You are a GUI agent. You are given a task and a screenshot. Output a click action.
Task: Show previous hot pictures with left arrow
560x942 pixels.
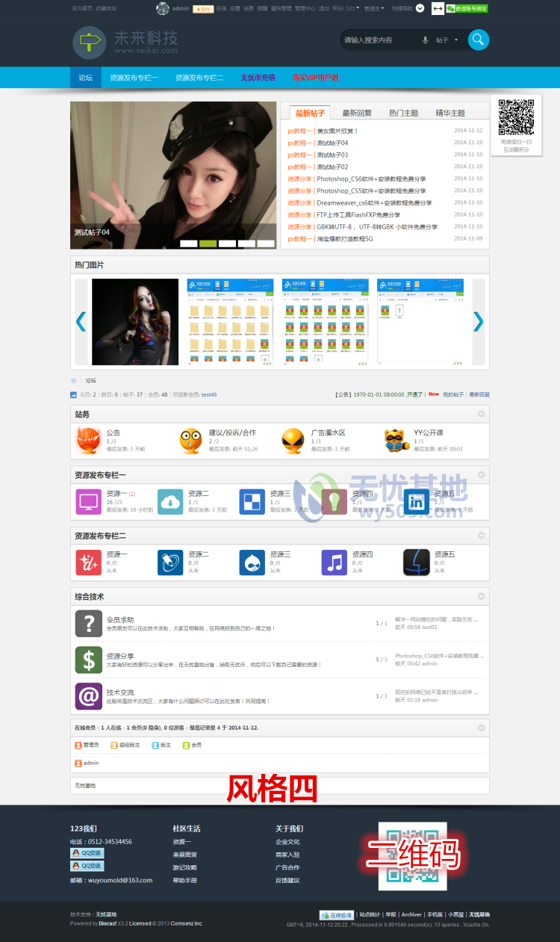[81, 321]
